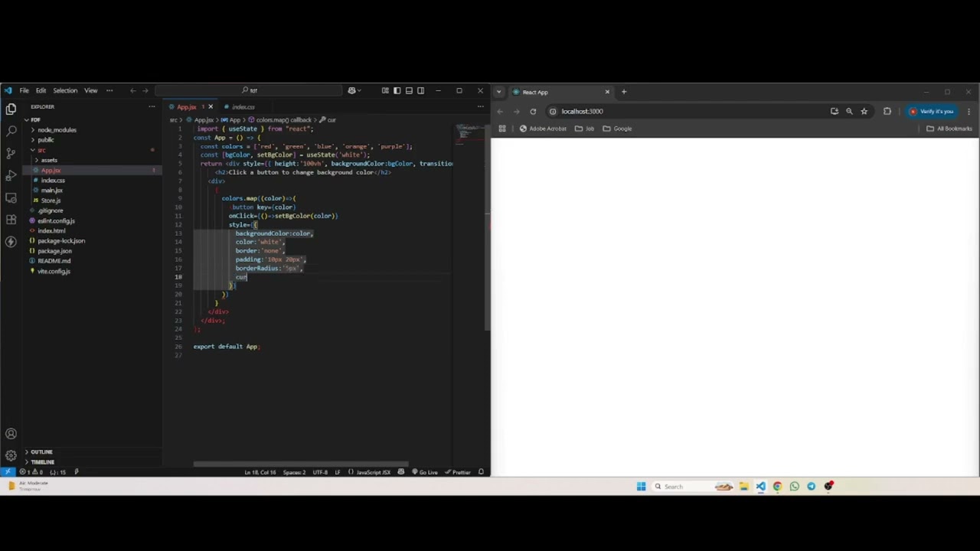Click the Windows Start button
The image size is (980, 551).
click(641, 486)
